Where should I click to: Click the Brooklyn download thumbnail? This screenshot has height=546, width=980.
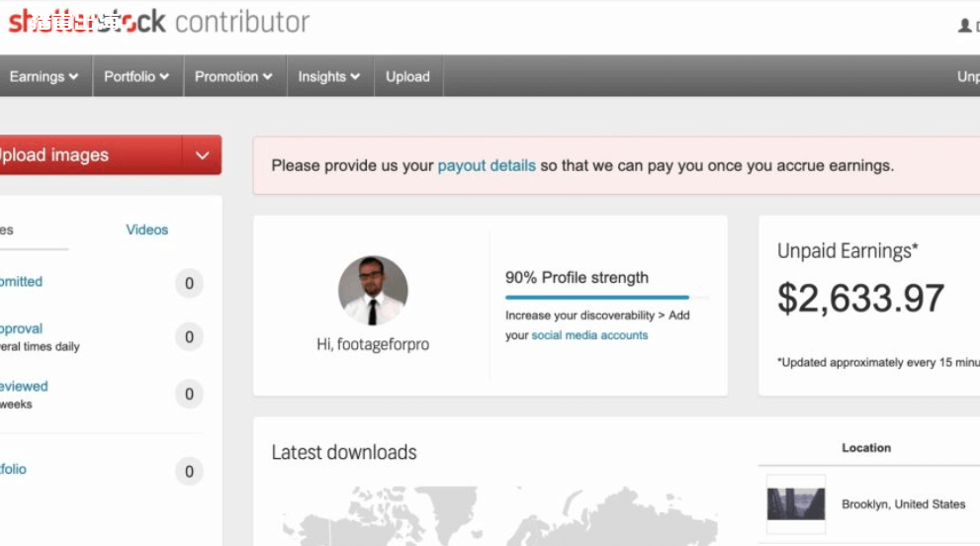tap(796, 504)
